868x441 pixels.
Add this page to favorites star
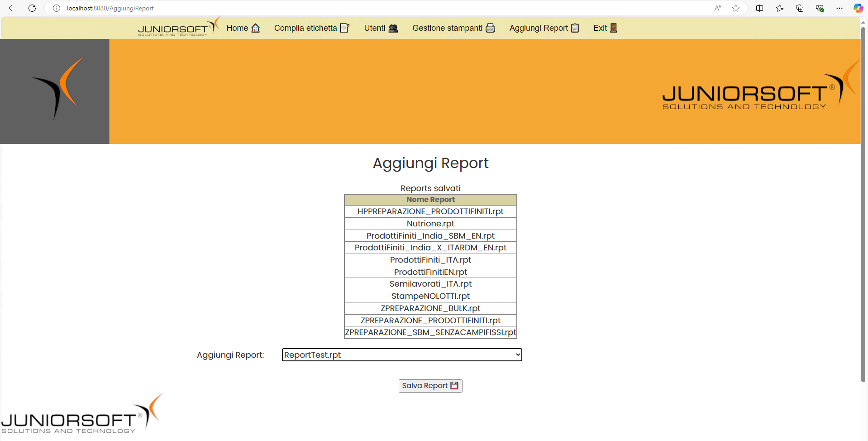tap(736, 8)
